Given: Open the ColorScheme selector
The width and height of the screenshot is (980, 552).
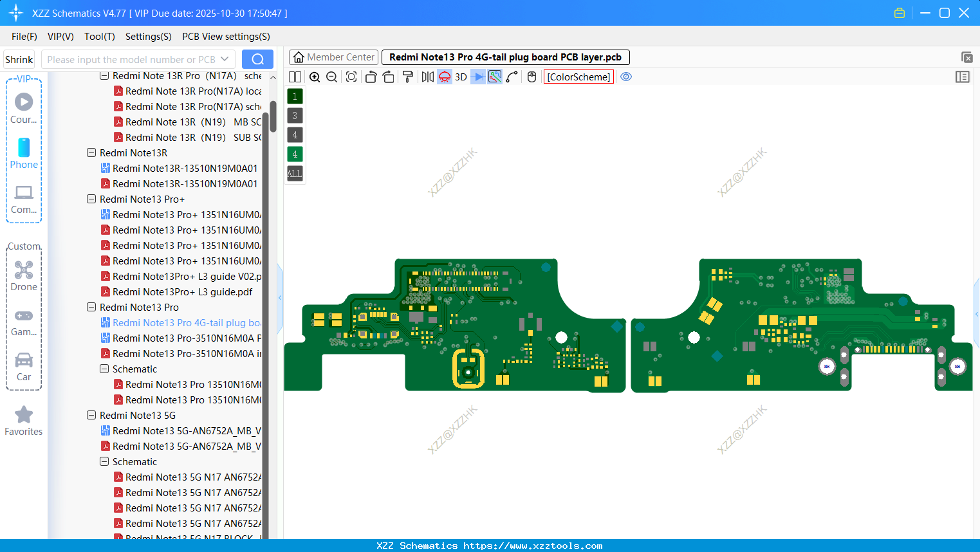Looking at the screenshot, I should pos(578,77).
